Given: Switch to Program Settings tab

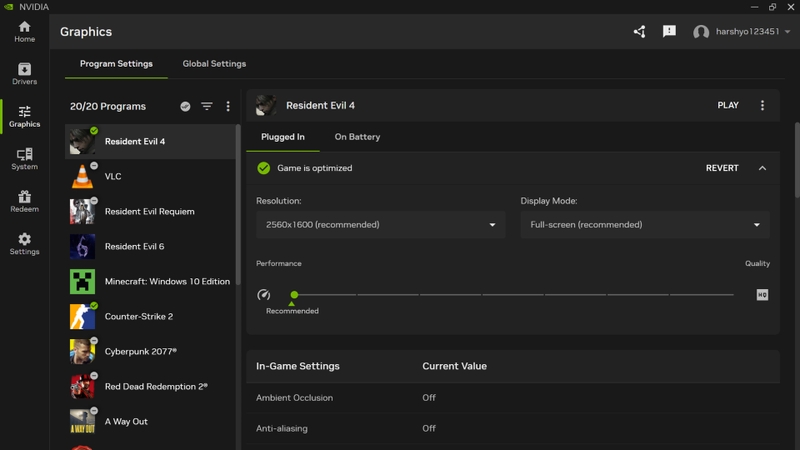Looking at the screenshot, I should (116, 64).
